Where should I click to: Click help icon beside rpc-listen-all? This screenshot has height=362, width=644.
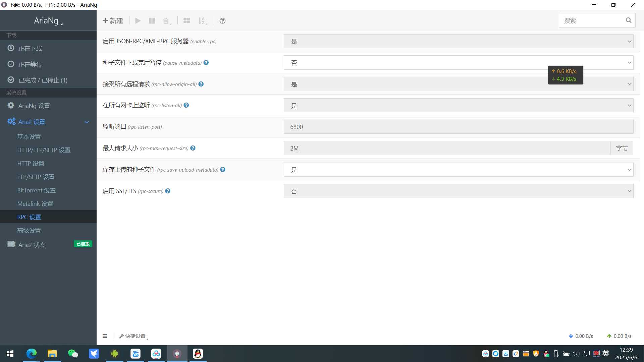click(x=186, y=105)
